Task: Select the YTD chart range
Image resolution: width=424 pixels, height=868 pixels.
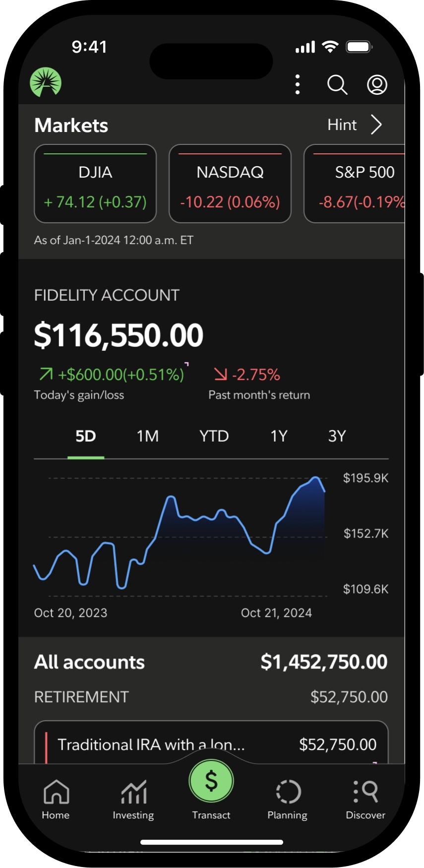Action: 214,436
